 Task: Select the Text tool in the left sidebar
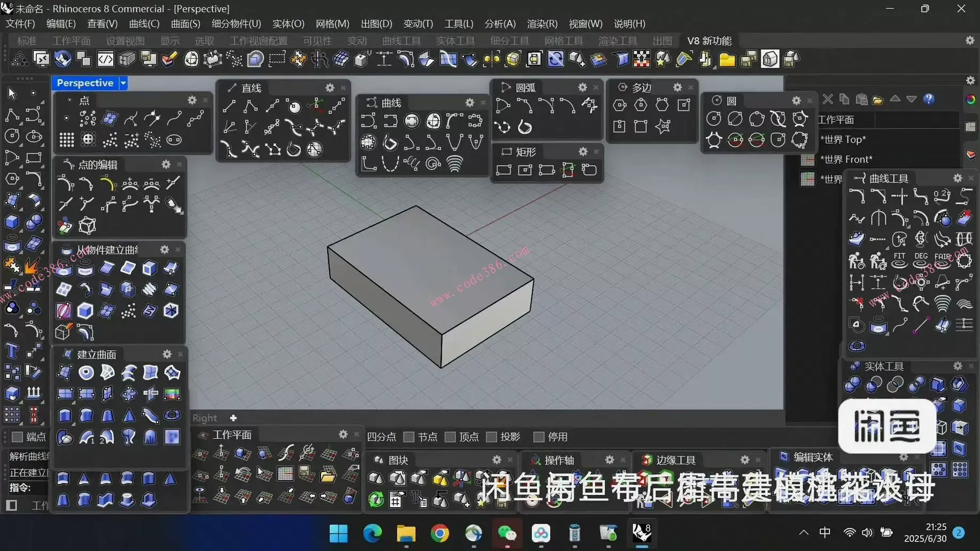[12, 351]
